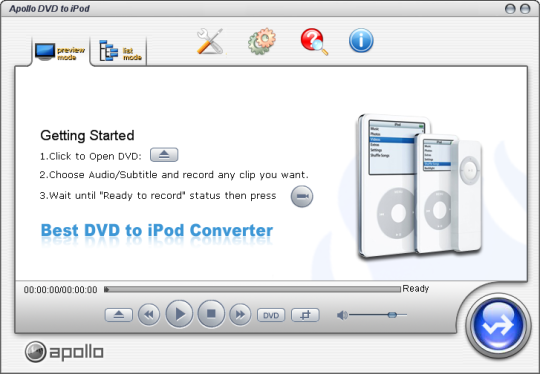Click the fast forward button
This screenshot has width=540, height=374.
coord(240,314)
